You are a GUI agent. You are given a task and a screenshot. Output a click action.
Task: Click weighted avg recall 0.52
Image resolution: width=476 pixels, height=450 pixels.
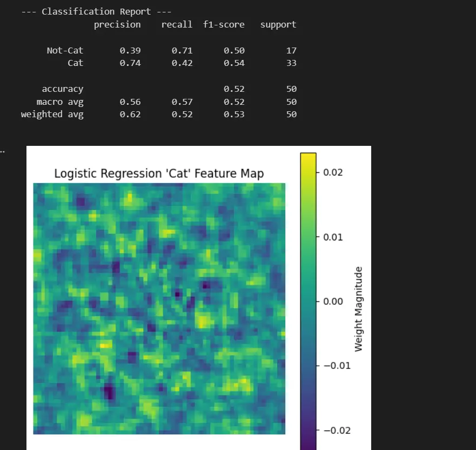182,115
